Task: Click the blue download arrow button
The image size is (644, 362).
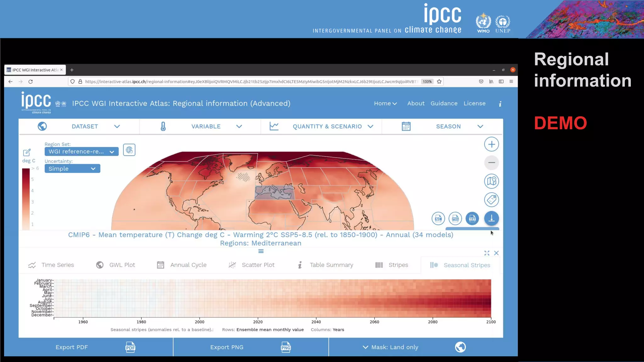Action: [491, 218]
